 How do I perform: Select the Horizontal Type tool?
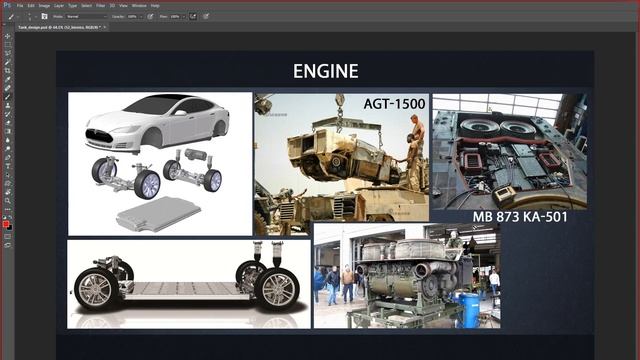pyautogui.click(x=7, y=166)
